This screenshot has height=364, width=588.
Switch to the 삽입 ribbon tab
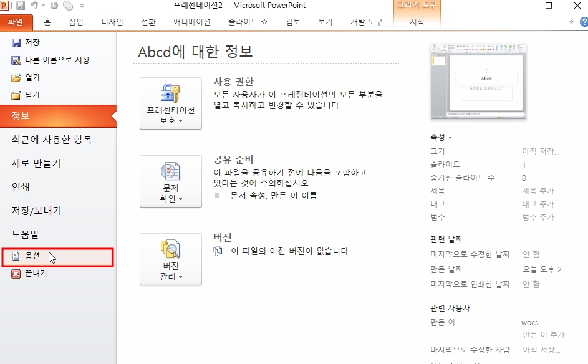[x=75, y=22]
